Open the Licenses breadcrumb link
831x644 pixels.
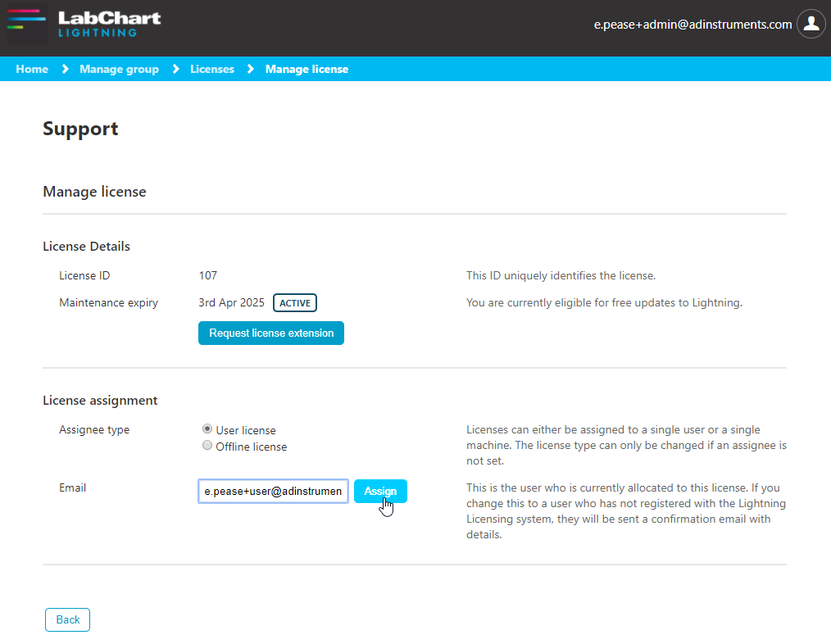(212, 69)
